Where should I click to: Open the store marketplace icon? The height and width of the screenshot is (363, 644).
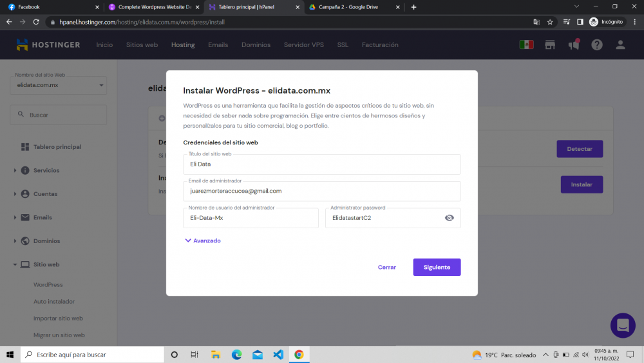coord(550,44)
